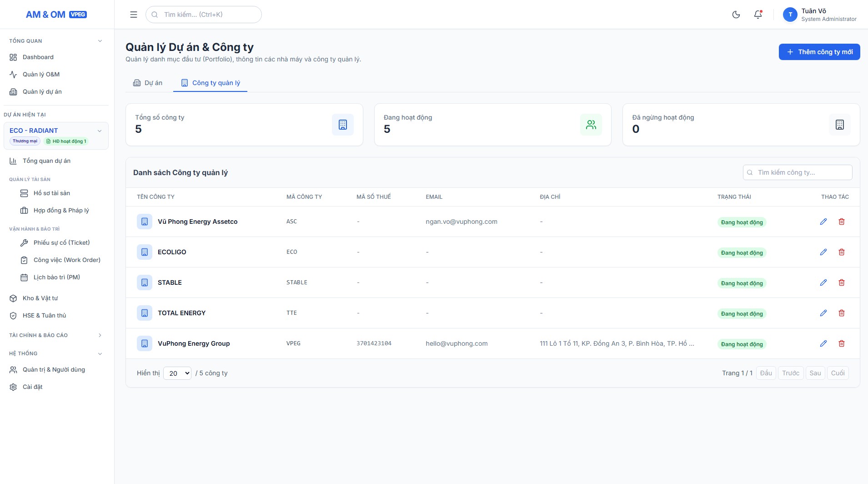
Task: Open the rows-per-page dropdown showing 20
Action: (177, 373)
